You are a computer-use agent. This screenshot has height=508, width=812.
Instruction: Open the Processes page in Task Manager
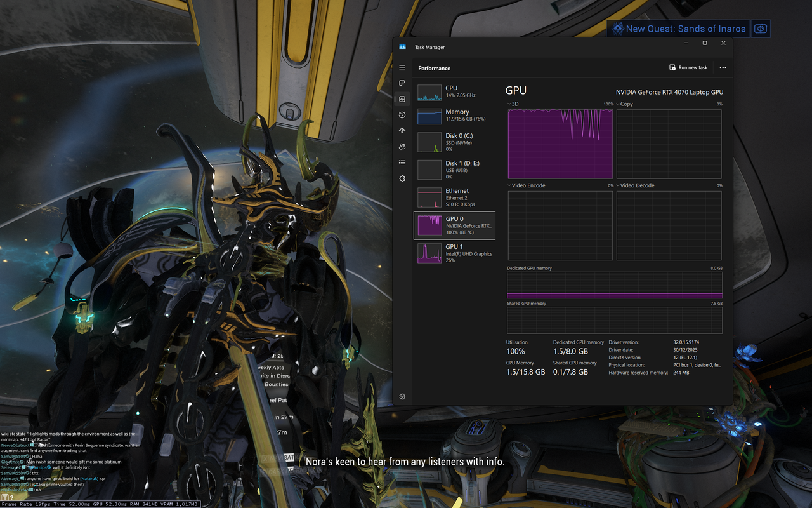[402, 83]
